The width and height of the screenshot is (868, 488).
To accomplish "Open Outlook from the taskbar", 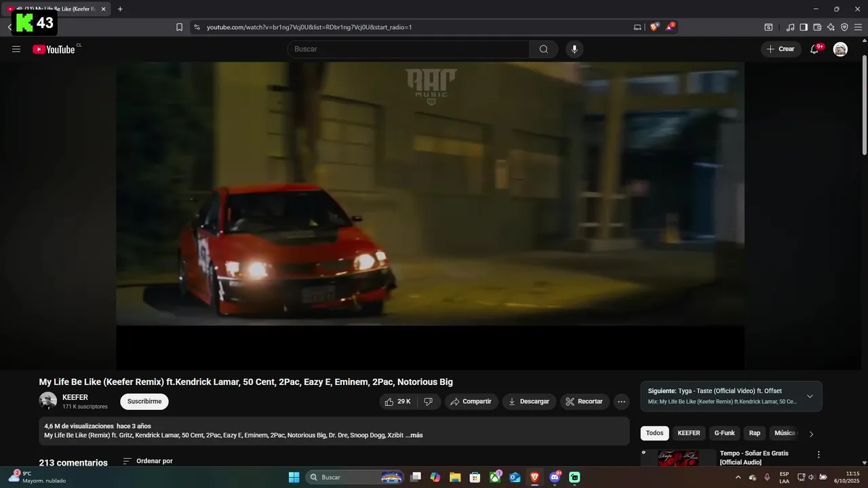I will [515, 477].
